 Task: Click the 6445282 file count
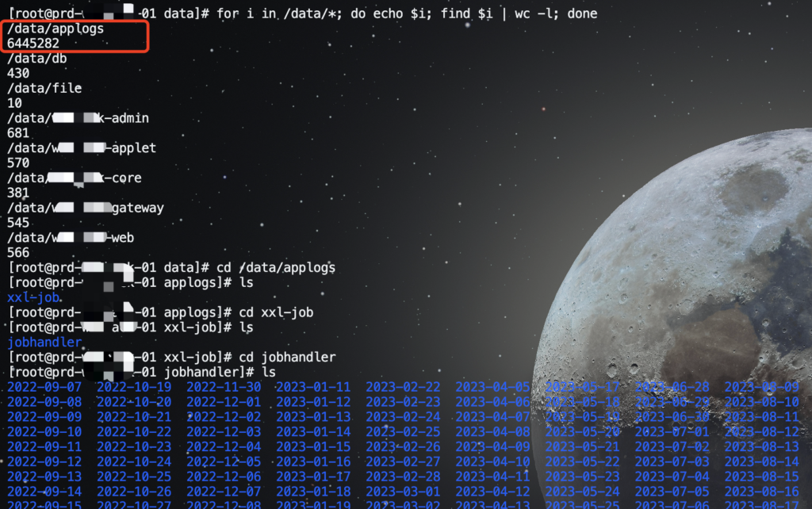pos(33,44)
